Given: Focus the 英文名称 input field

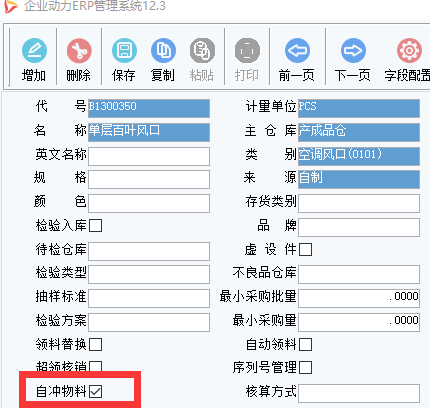Looking at the screenshot, I should [x=149, y=156].
